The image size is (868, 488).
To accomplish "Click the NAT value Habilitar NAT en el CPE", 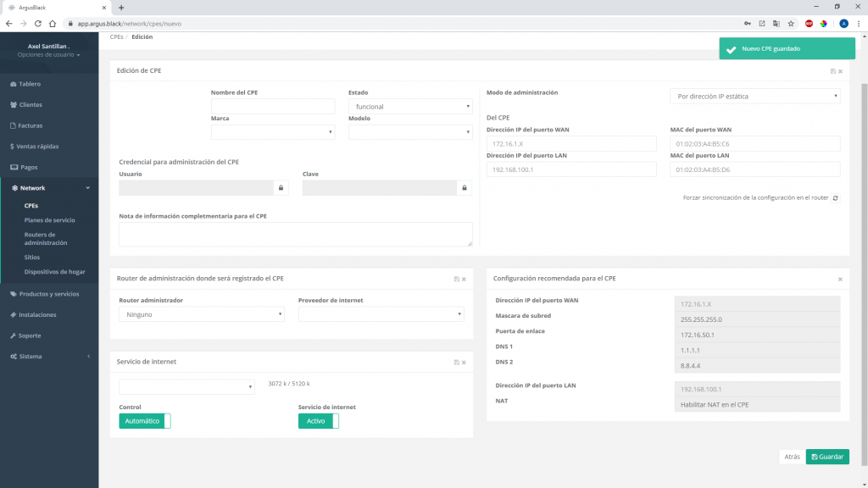I will point(757,404).
